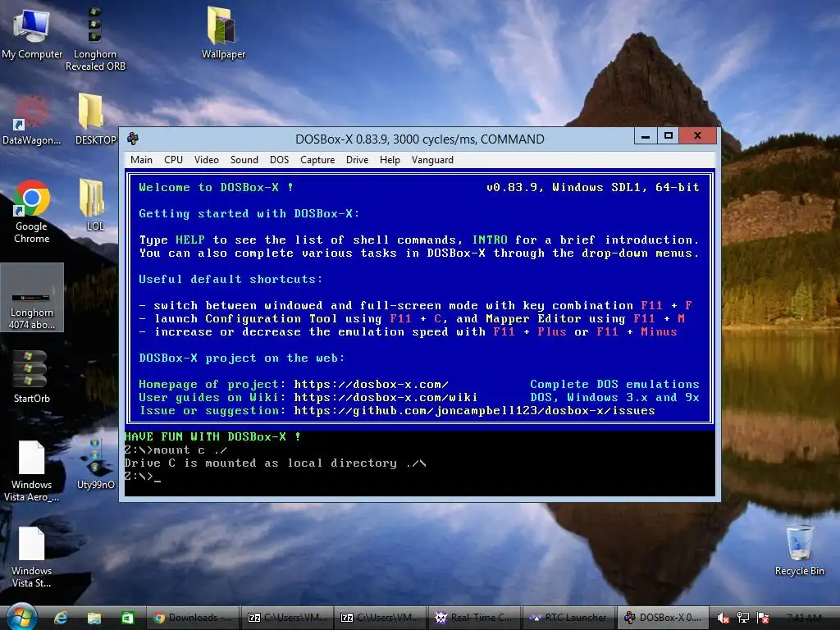Open the Video menu

click(206, 160)
